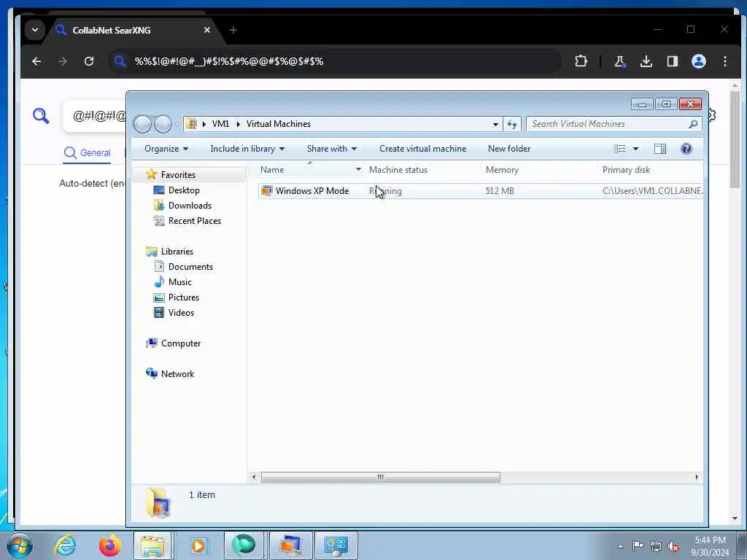The image size is (747, 560).
Task: Open browser Extensions puzzle icon
Action: [x=580, y=61]
